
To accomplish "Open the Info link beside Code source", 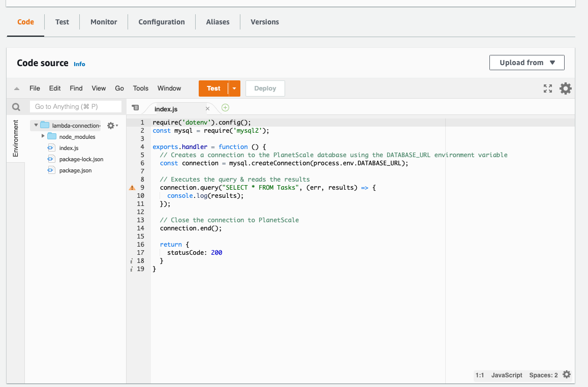I will pyautogui.click(x=79, y=64).
